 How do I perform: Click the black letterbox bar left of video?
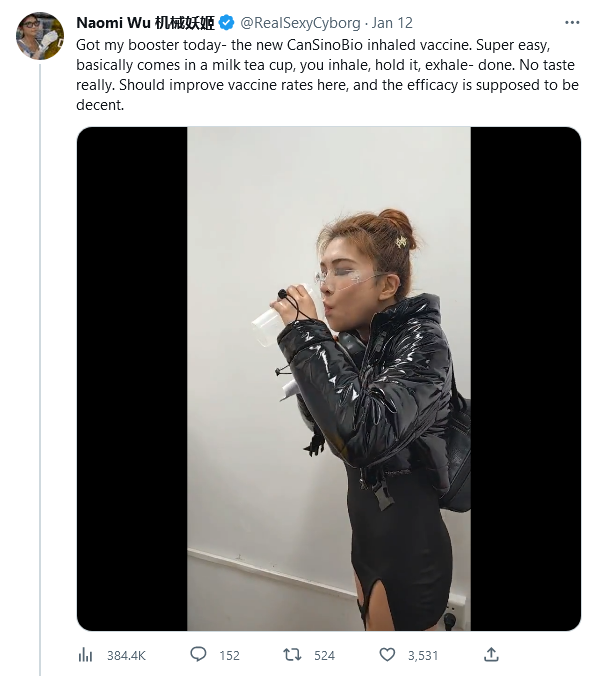[132, 379]
